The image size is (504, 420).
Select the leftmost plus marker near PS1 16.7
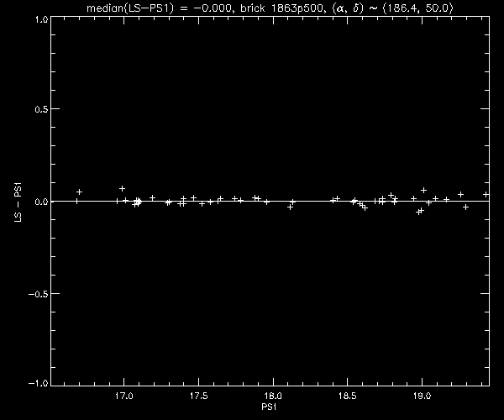click(x=80, y=192)
